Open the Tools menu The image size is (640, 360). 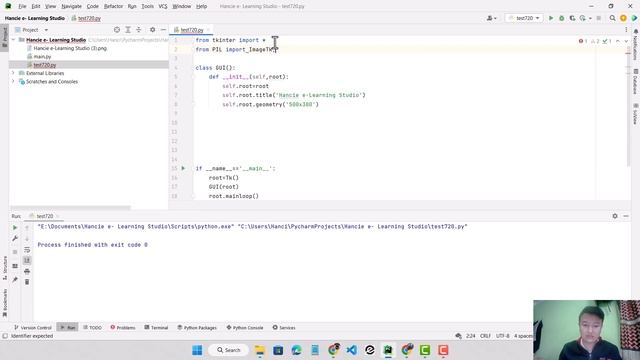point(147,6)
